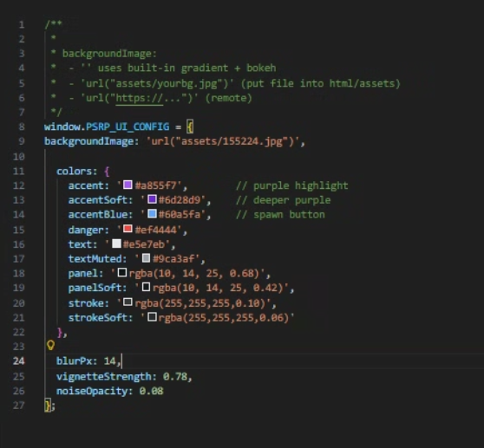The image size is (484, 448).
Task: Click the vignetteStrength value 0.78
Action: point(175,376)
